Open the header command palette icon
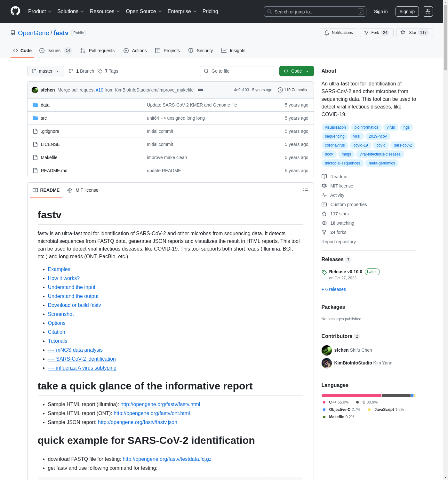 428,12
